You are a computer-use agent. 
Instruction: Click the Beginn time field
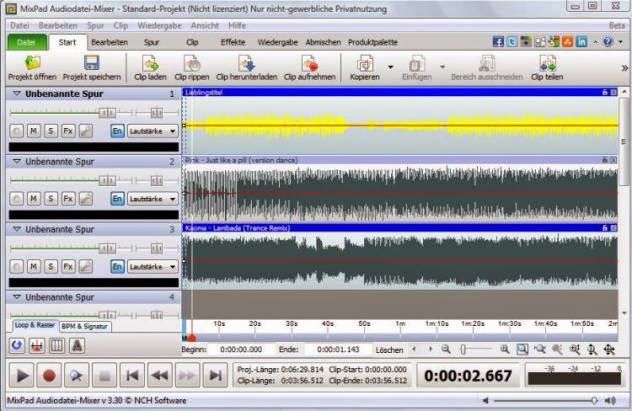[x=241, y=349]
